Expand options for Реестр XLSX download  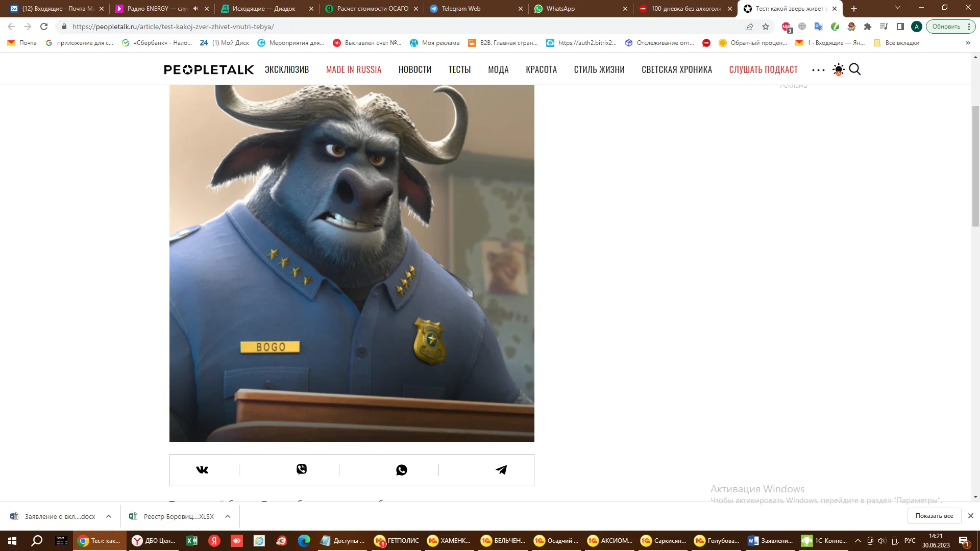click(228, 516)
